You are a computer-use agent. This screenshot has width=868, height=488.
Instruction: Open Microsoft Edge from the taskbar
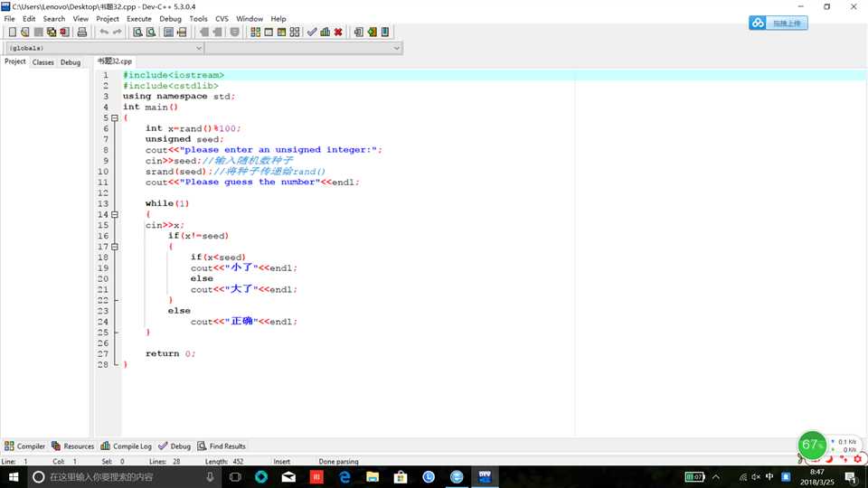pyautogui.click(x=344, y=477)
